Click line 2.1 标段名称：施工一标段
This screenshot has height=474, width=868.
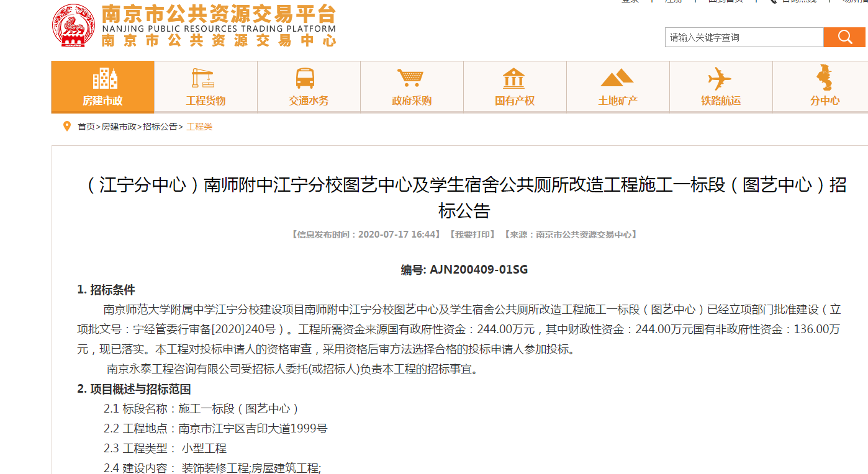(x=202, y=409)
